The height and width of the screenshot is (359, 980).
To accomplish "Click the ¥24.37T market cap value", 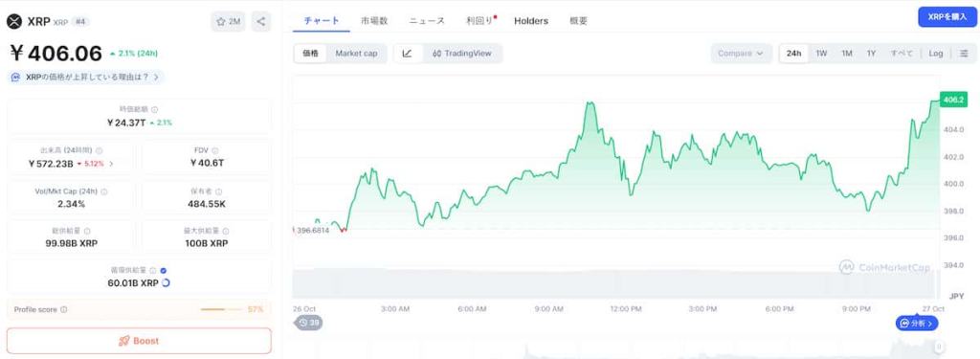I will 126,123.
